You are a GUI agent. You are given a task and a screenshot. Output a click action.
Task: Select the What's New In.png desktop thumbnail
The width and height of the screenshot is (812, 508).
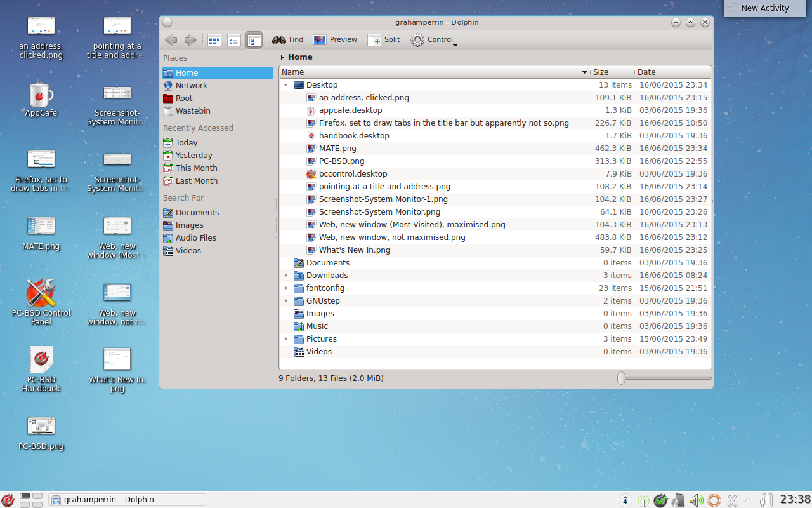tap(117, 370)
